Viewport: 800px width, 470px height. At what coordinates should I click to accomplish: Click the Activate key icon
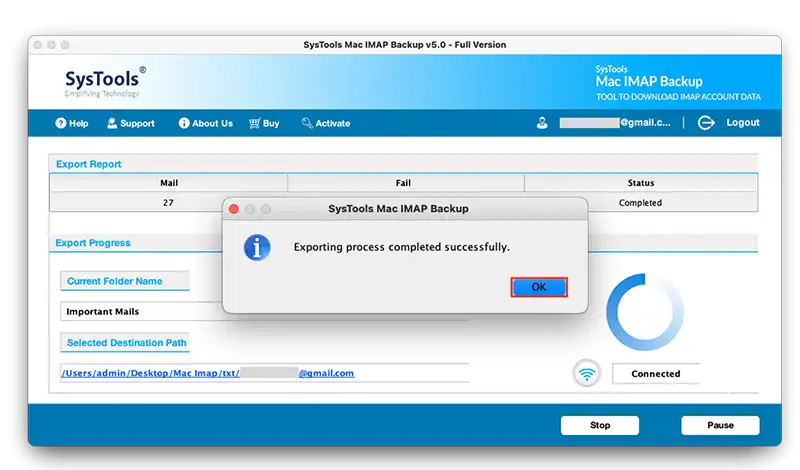(x=307, y=123)
